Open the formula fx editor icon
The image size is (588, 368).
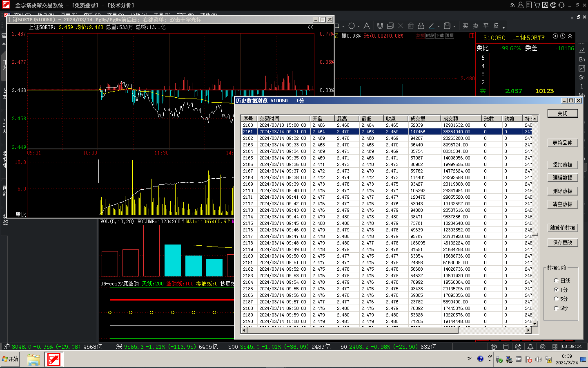545,5
